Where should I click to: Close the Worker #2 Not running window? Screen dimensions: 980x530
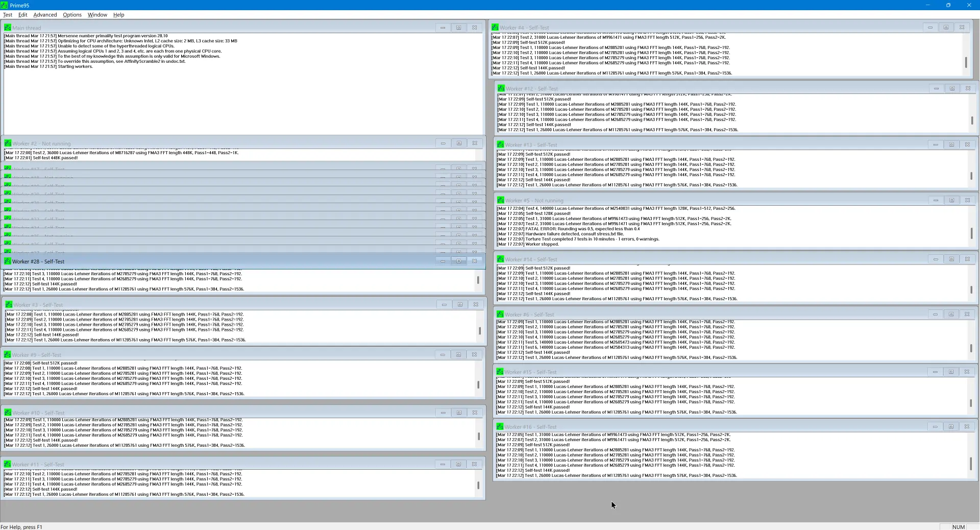pyautogui.click(x=475, y=143)
